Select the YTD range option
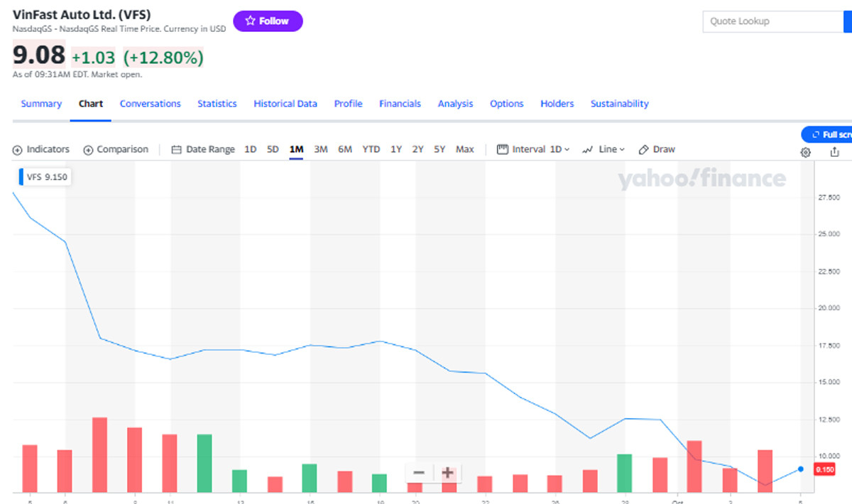 click(x=371, y=150)
